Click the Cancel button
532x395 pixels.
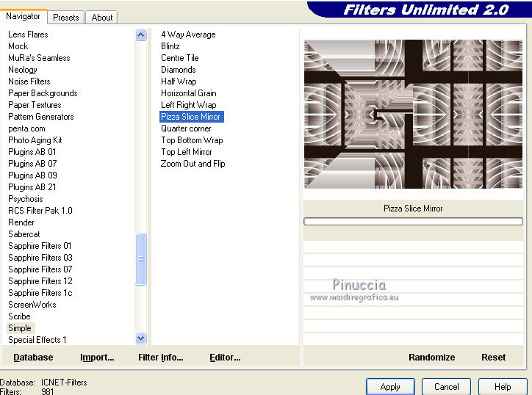(446, 387)
